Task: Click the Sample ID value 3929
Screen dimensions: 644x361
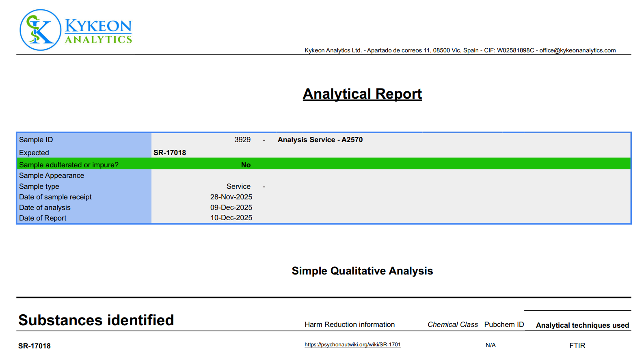Action: [x=242, y=140]
